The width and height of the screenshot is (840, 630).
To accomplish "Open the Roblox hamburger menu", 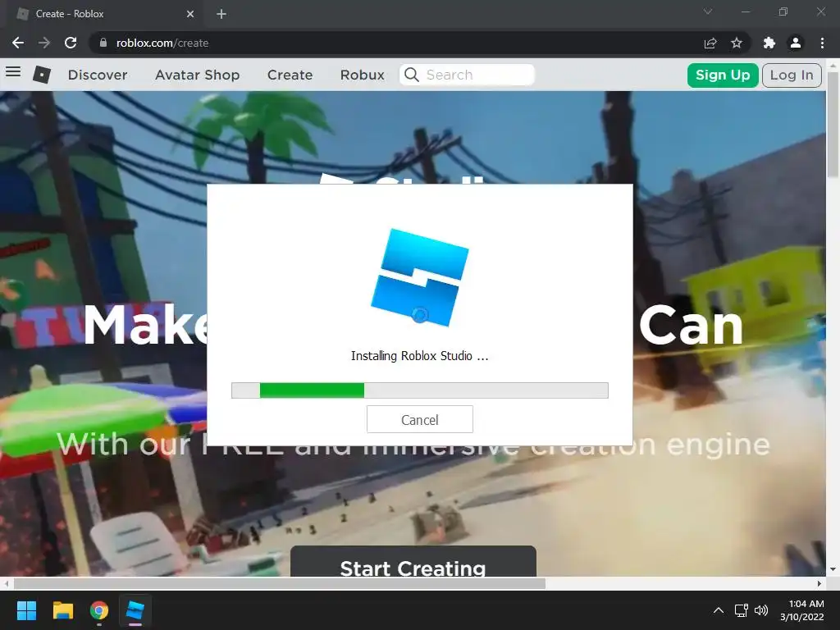I will [13, 72].
